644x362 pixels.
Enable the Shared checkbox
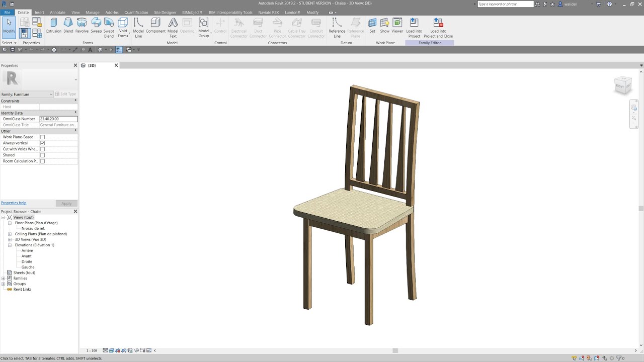tap(42, 155)
